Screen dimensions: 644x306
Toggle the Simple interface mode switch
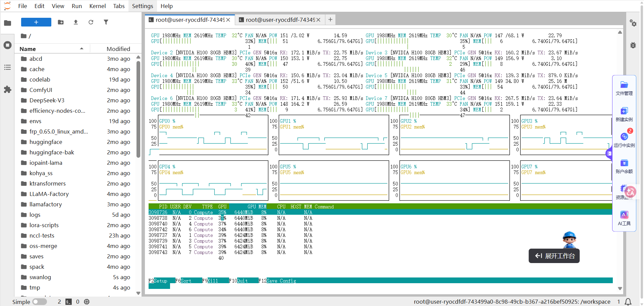click(40, 302)
